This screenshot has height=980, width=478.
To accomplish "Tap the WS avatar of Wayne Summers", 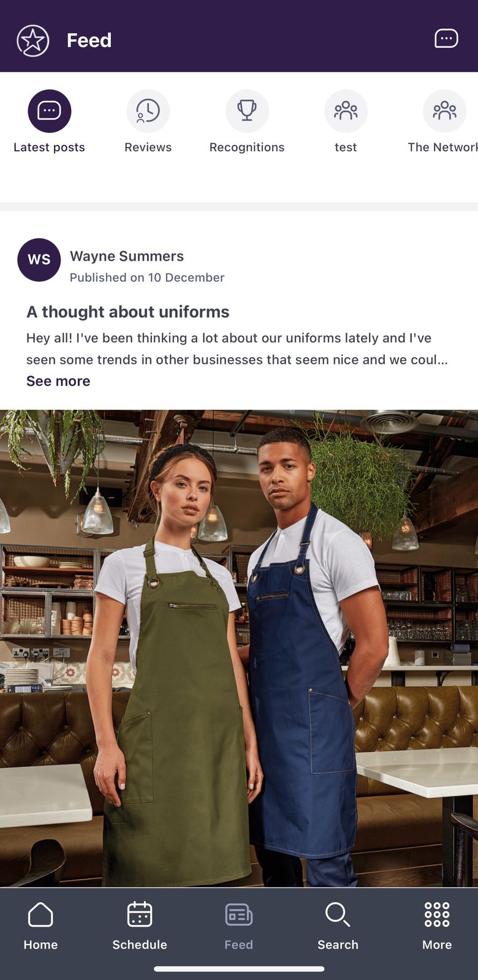I will coord(39,260).
